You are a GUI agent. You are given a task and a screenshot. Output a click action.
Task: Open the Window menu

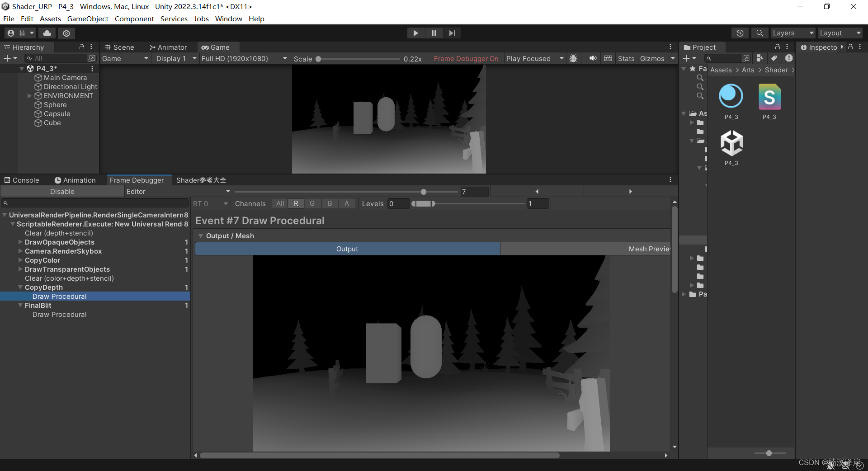[228, 19]
